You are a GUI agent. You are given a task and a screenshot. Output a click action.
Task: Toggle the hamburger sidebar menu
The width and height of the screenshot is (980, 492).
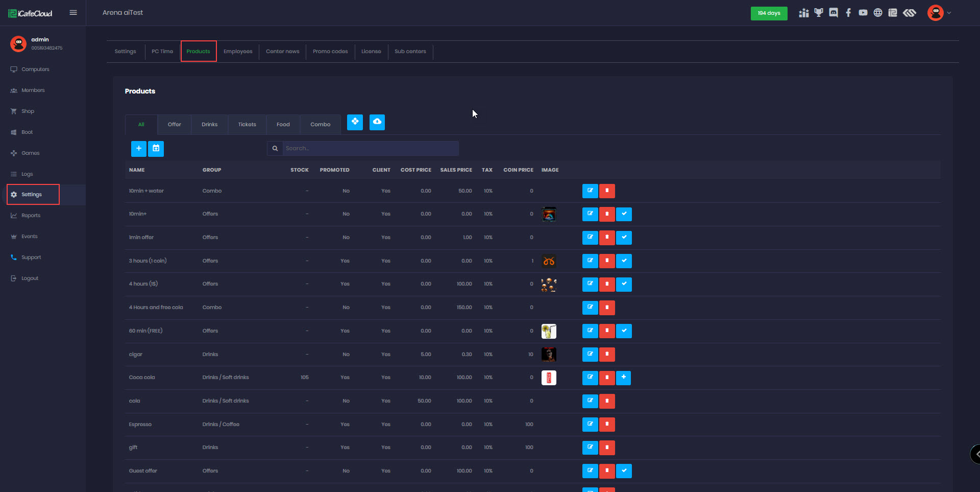(73, 13)
